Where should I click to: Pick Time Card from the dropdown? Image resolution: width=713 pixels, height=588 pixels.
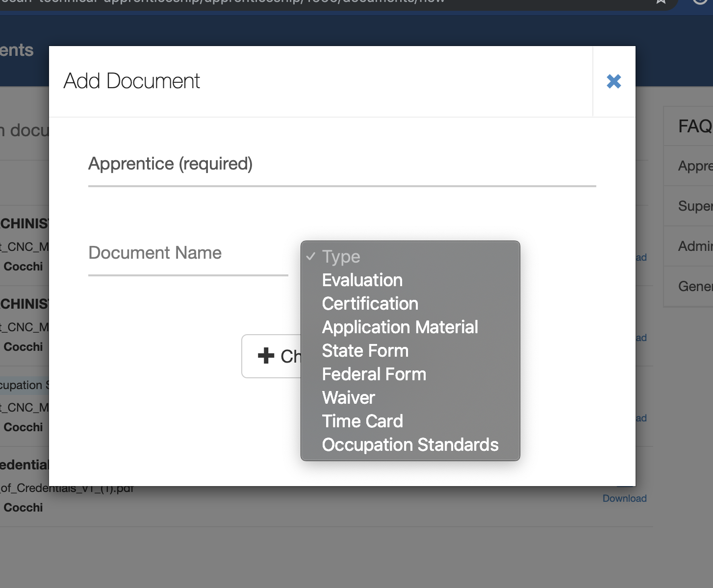(x=410, y=421)
